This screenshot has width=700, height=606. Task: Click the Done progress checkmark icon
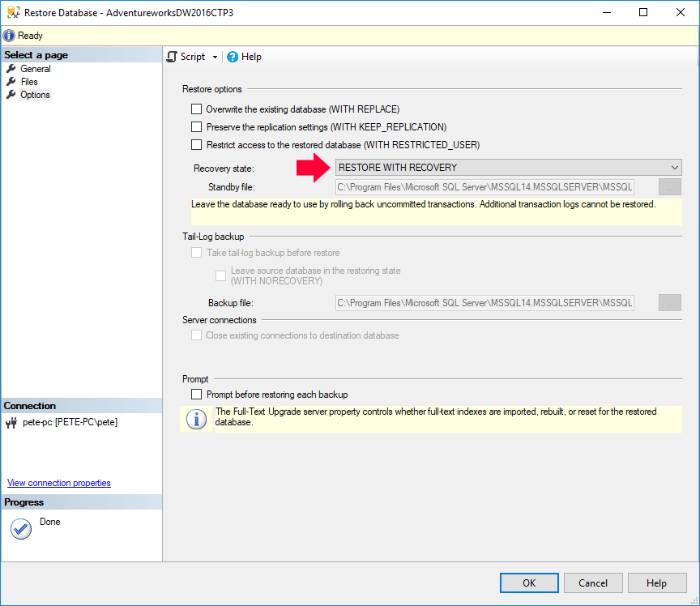21,529
